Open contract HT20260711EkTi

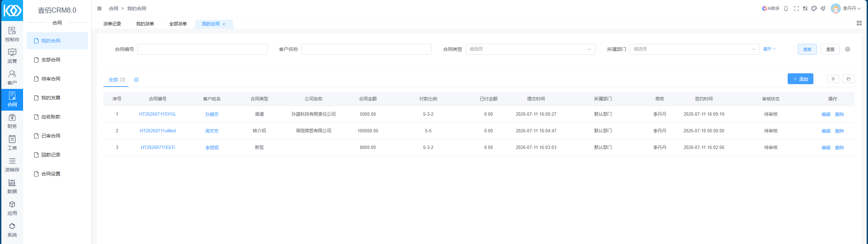[158, 148]
